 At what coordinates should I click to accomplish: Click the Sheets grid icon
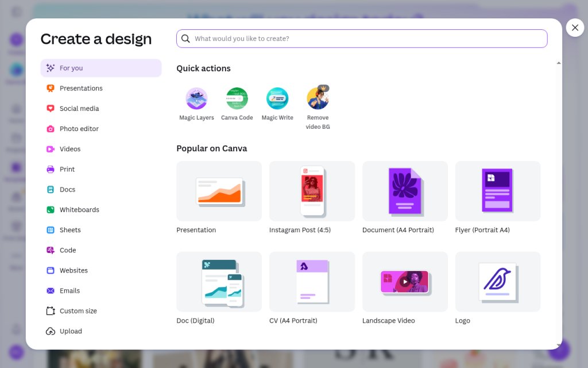[x=51, y=230]
